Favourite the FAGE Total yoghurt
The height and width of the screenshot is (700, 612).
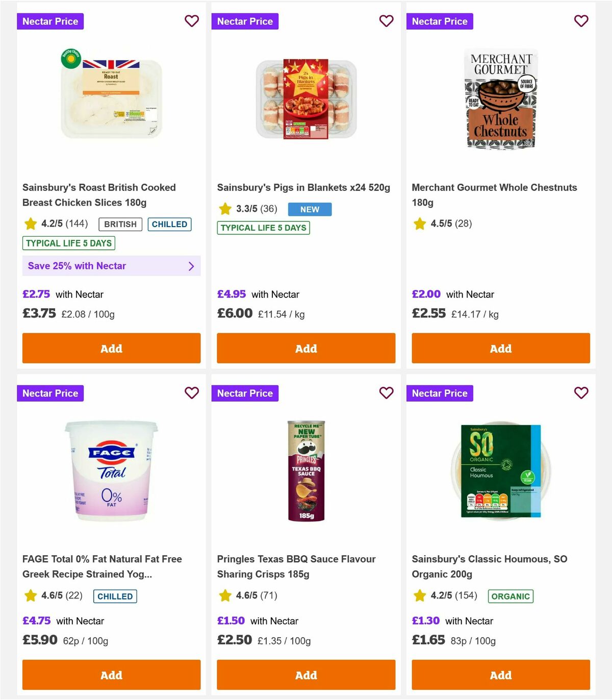pyautogui.click(x=191, y=393)
